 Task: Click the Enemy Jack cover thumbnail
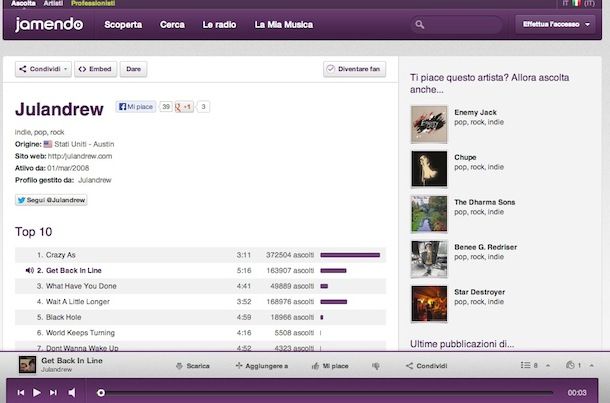[429, 124]
